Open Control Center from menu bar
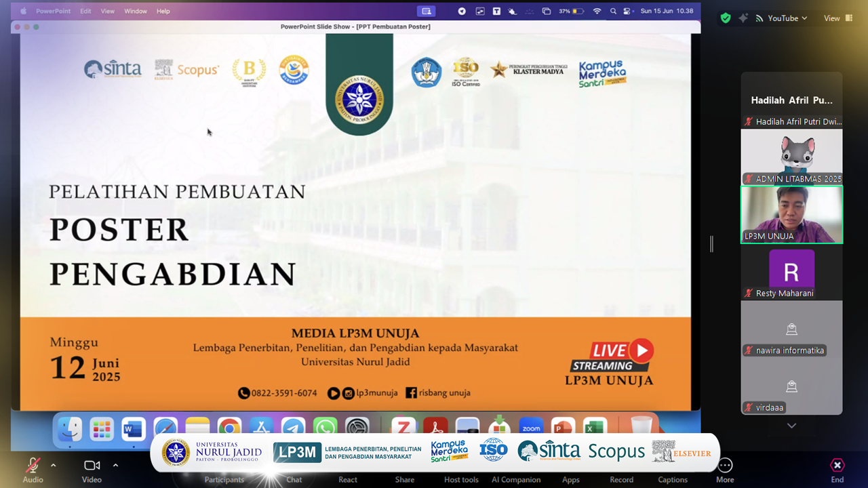868x488 pixels. 627,11
